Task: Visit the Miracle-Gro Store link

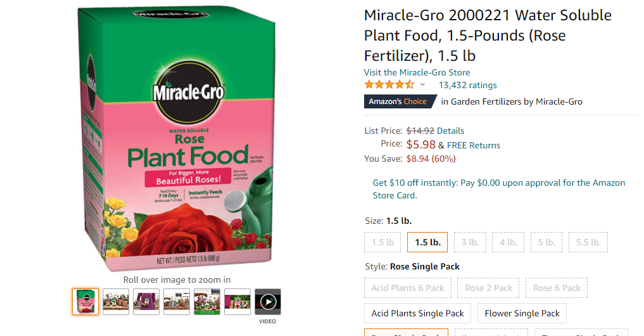Action: tap(417, 72)
